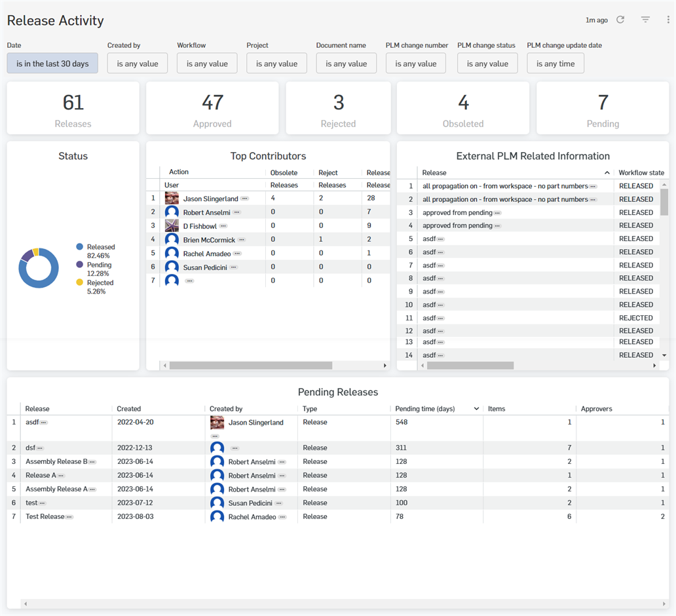Image resolution: width=676 pixels, height=616 pixels.
Task: Open the Date filter 'is in the last 30 days'
Action: click(52, 64)
